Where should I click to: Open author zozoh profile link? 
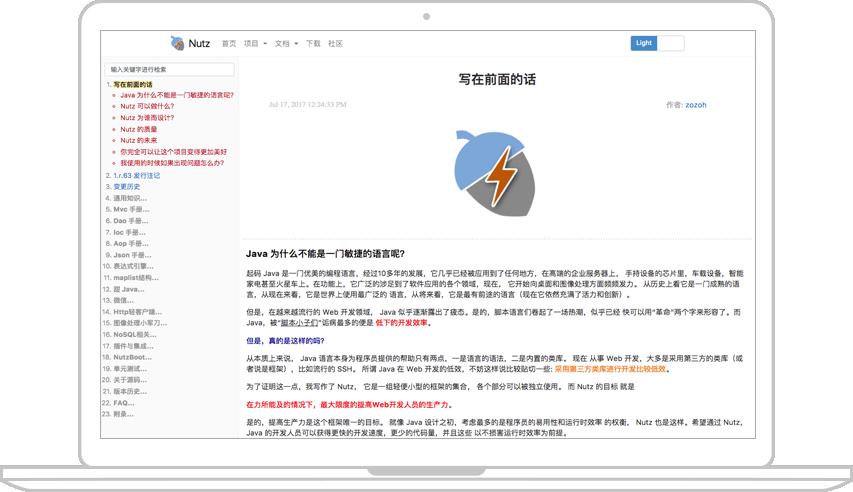coord(696,105)
